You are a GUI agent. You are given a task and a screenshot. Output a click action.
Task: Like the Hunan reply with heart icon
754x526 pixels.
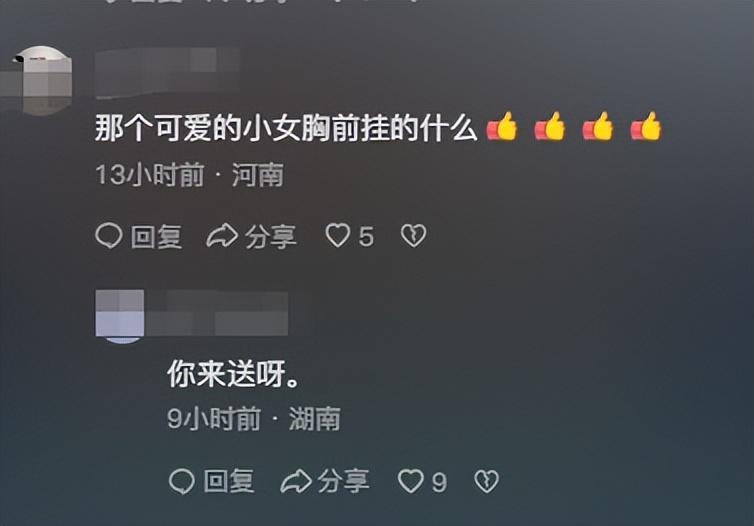pyautogui.click(x=411, y=481)
